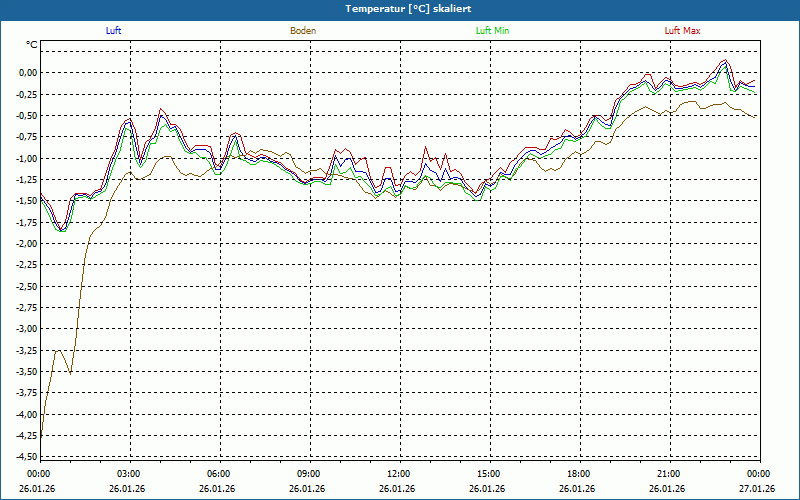This screenshot has height=500, width=800.
Task: Click the 21:00 time tick label
Action: coord(668,474)
